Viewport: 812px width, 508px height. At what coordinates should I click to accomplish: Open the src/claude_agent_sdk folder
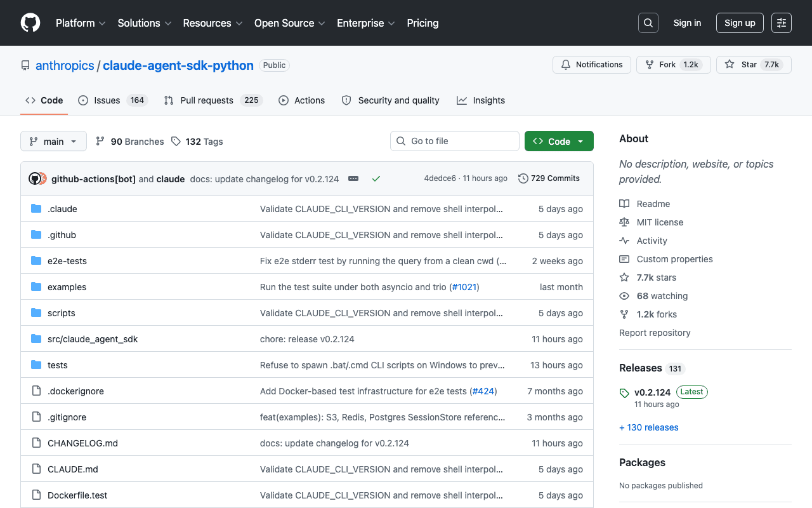93,339
